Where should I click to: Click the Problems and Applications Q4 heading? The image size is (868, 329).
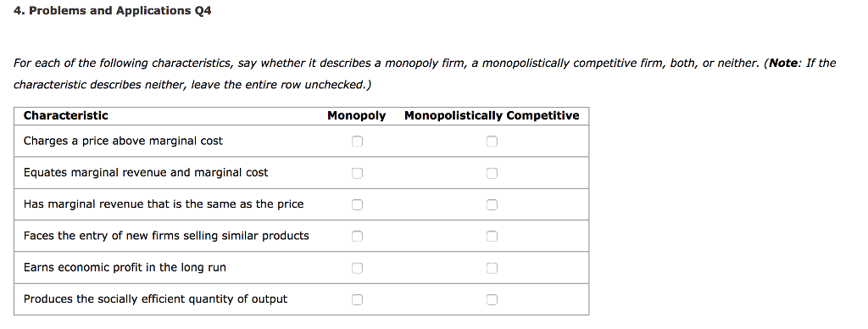[x=113, y=10]
